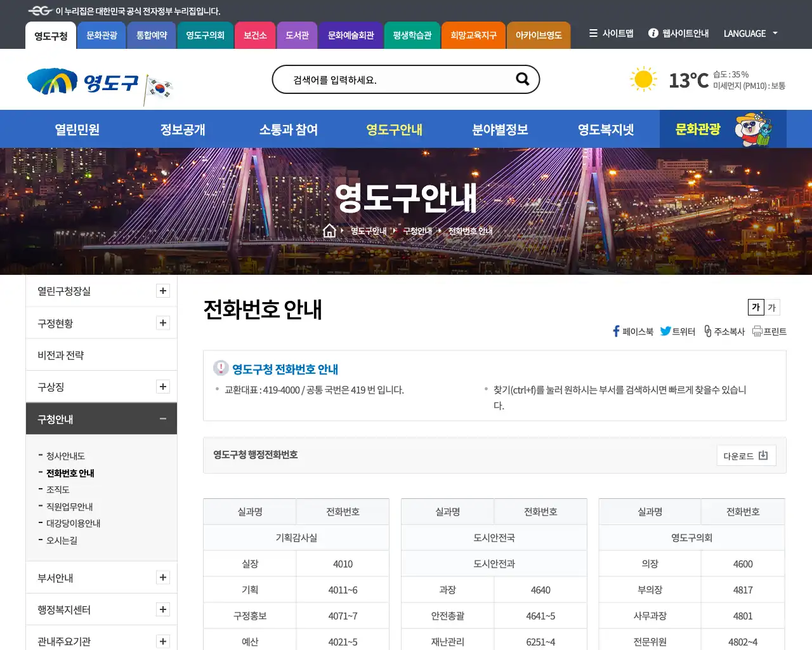Expand the 부서안내 sidebar section

pyautogui.click(x=163, y=577)
